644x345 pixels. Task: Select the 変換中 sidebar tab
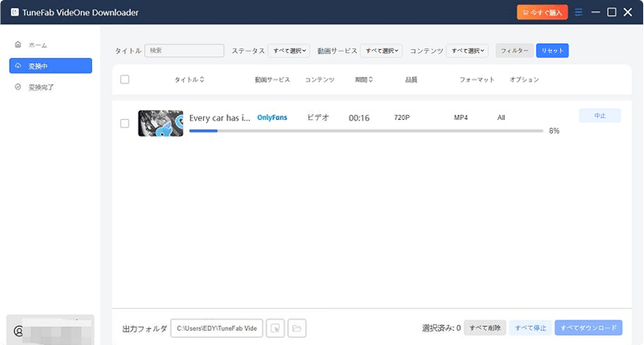[50, 66]
